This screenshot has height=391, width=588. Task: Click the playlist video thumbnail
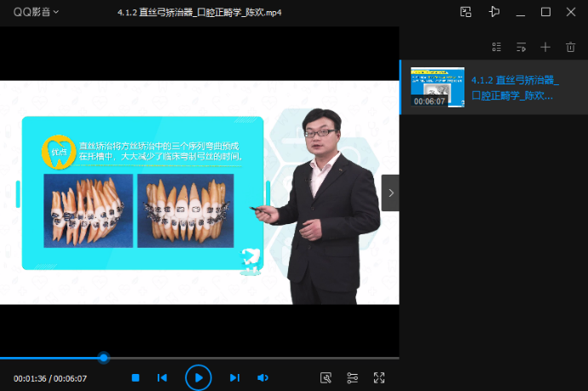pyautogui.click(x=437, y=87)
